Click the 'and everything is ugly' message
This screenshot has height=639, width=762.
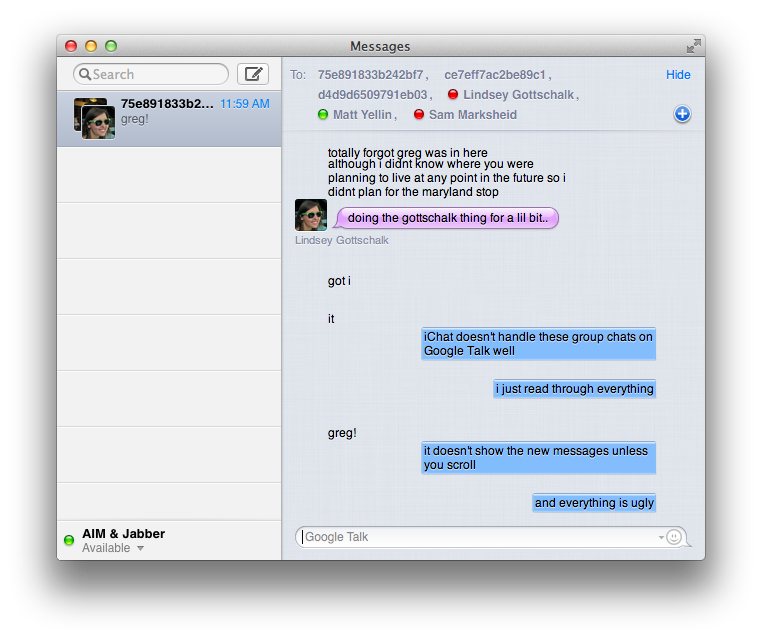point(594,503)
